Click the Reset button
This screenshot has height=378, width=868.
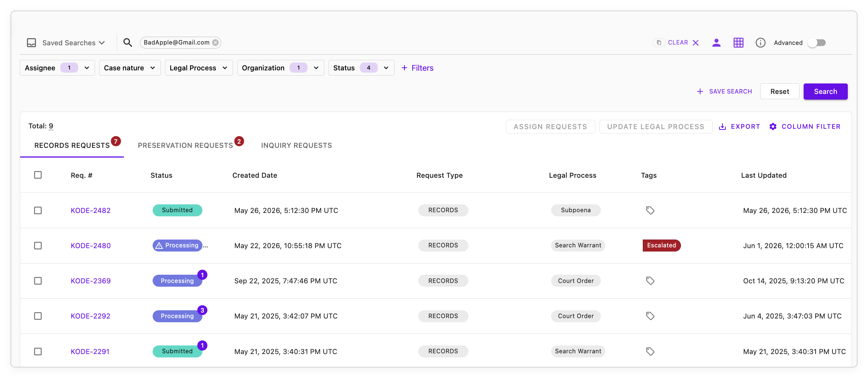coord(780,91)
